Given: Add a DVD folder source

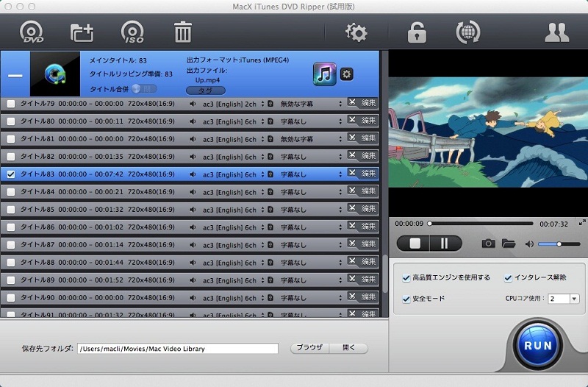Looking at the screenshot, I should pyautogui.click(x=82, y=32).
